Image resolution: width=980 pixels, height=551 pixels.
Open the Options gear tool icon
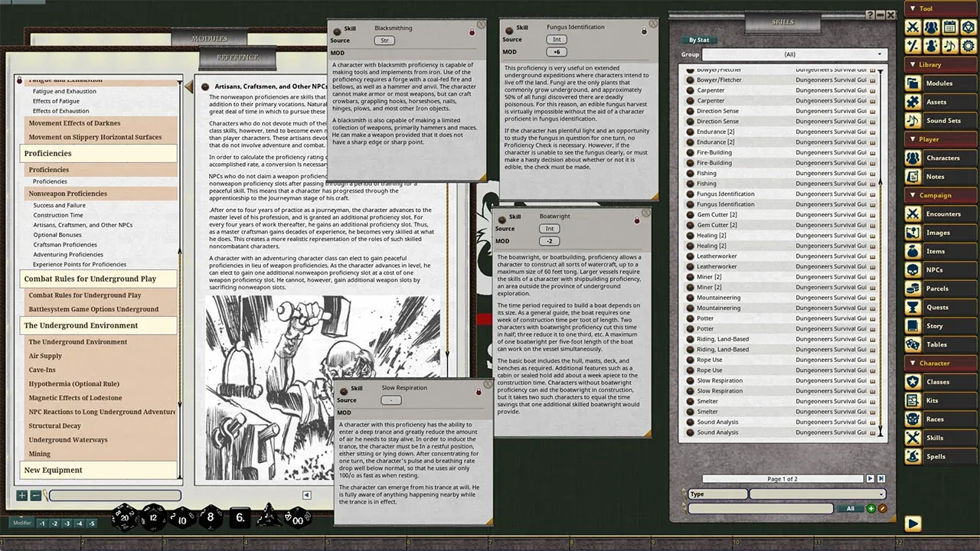point(968,46)
